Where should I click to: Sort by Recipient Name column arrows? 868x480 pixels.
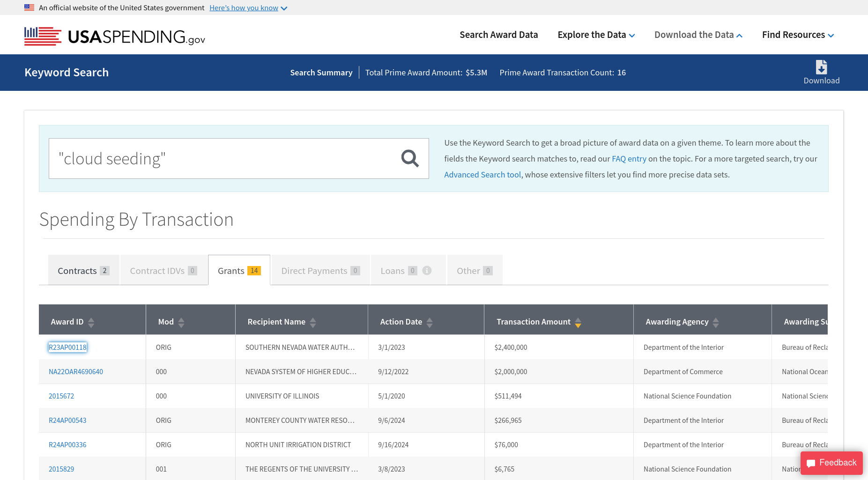[x=313, y=322]
